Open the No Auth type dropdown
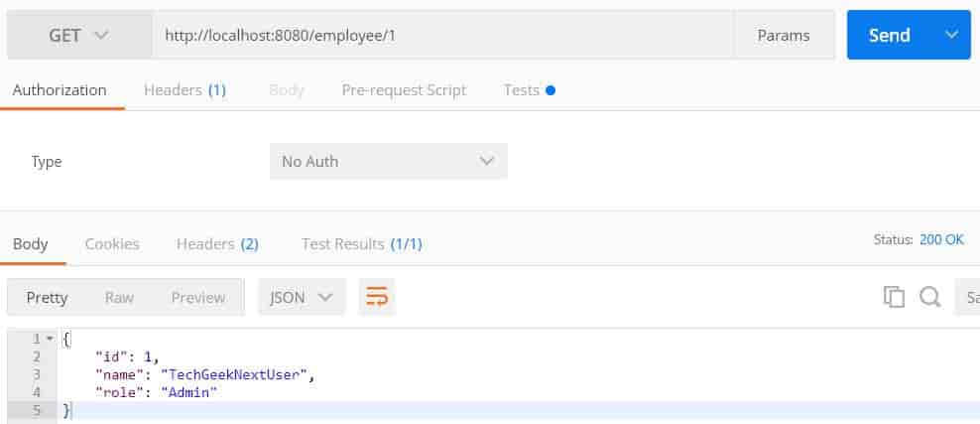Screen dimensions: 980x424 tap(388, 161)
